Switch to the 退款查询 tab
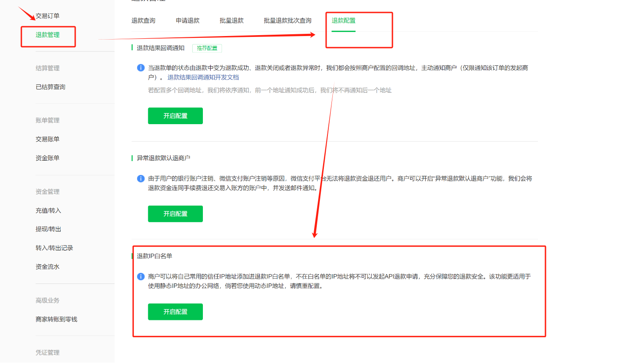 tap(143, 20)
